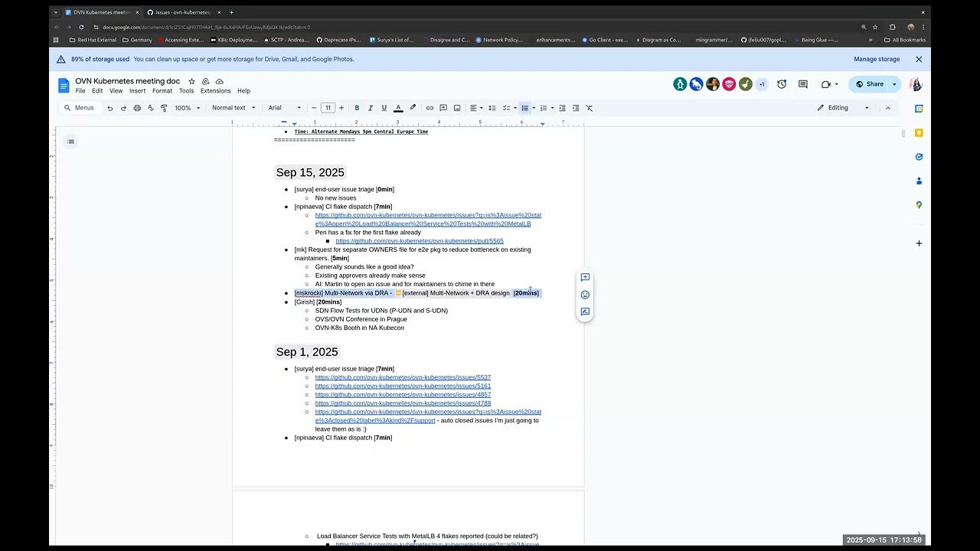Viewport: 980px width, 551px height.
Task: Expand the Share options arrow
Action: point(894,84)
